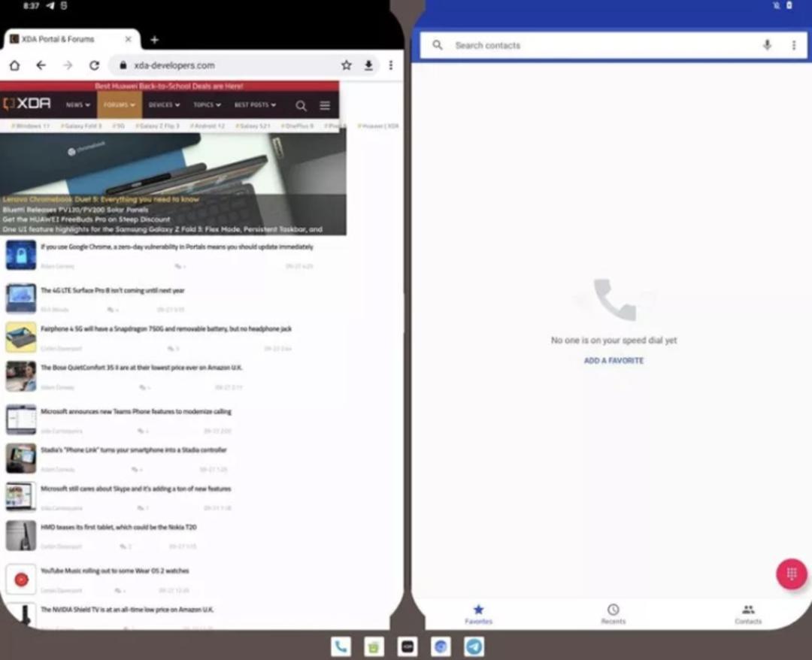
Task: Expand the NEWS dropdown menu
Action: tap(77, 105)
